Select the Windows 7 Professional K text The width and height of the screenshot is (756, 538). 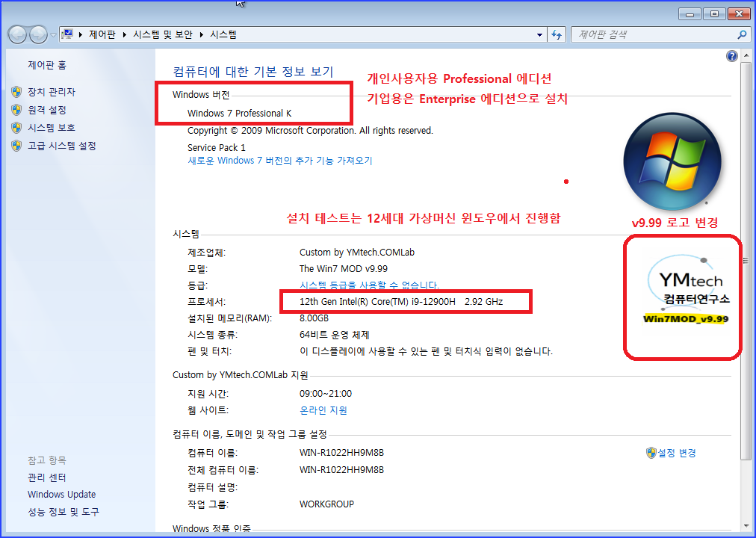(239, 114)
